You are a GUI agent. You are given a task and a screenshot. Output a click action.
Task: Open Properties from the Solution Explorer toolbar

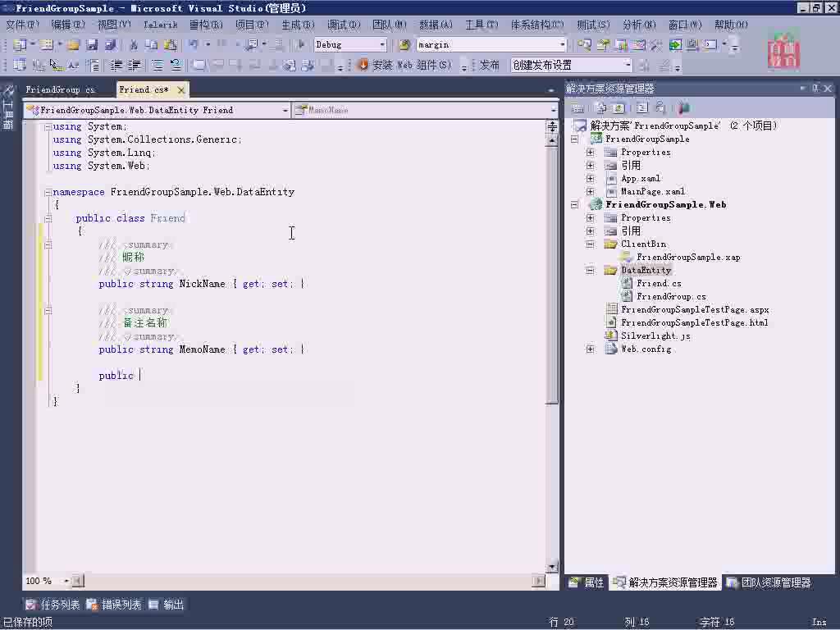(577, 108)
